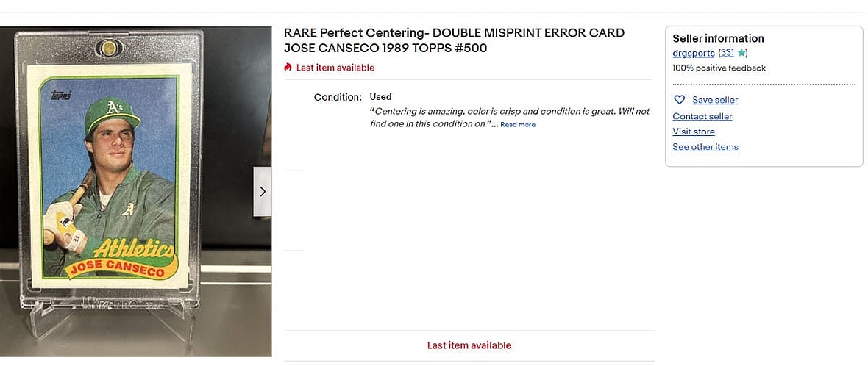Expand the condition description with Read more
Screen dimensions: 868x366
tap(518, 125)
